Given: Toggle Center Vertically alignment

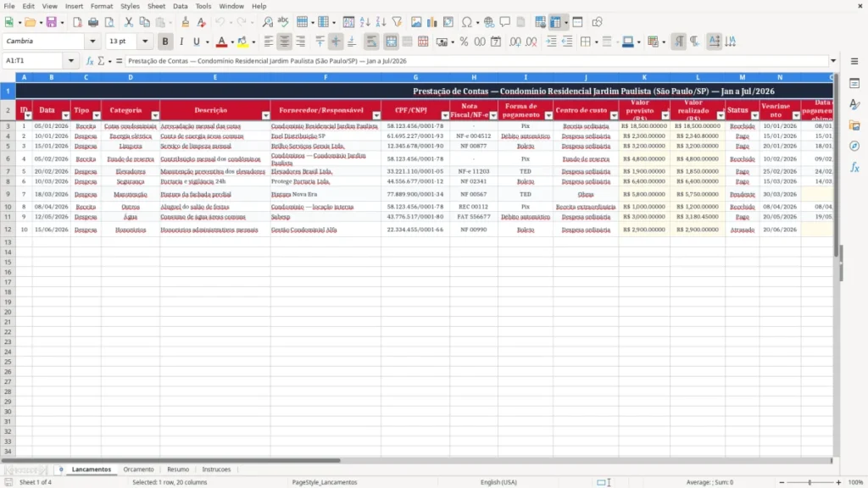Looking at the screenshot, I should [336, 42].
